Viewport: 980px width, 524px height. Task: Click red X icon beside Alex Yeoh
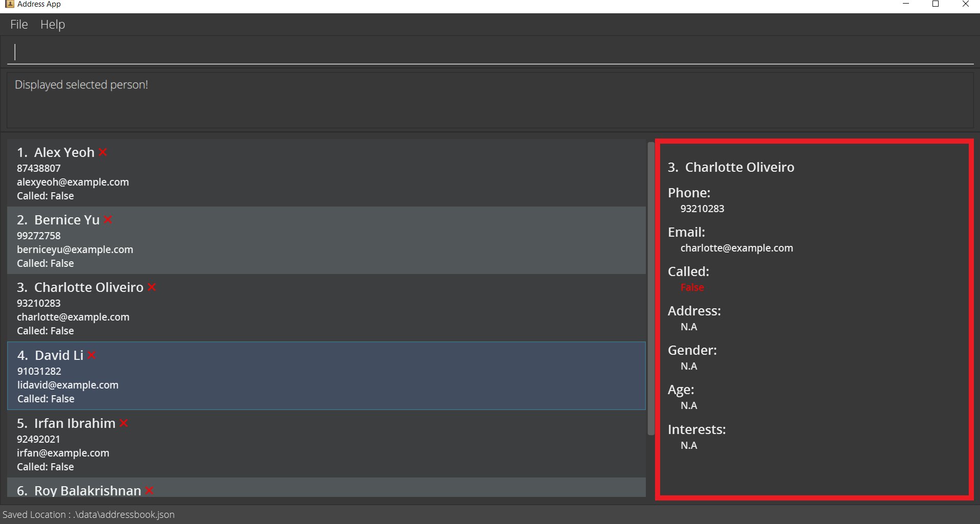tap(103, 152)
